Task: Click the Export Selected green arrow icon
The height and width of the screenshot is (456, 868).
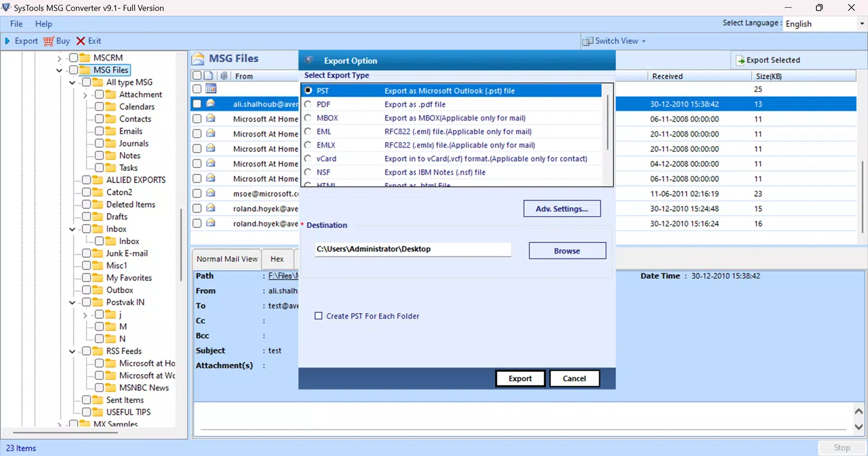Action: pos(740,60)
